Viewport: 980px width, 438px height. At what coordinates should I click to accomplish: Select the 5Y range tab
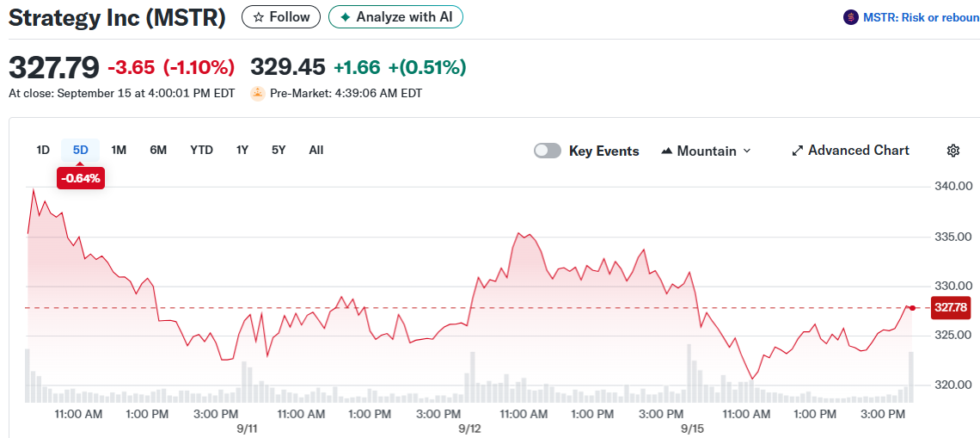[x=279, y=151]
